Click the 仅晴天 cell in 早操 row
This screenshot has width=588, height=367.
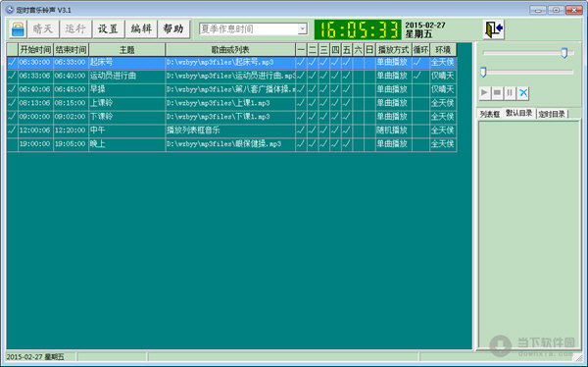click(x=443, y=89)
